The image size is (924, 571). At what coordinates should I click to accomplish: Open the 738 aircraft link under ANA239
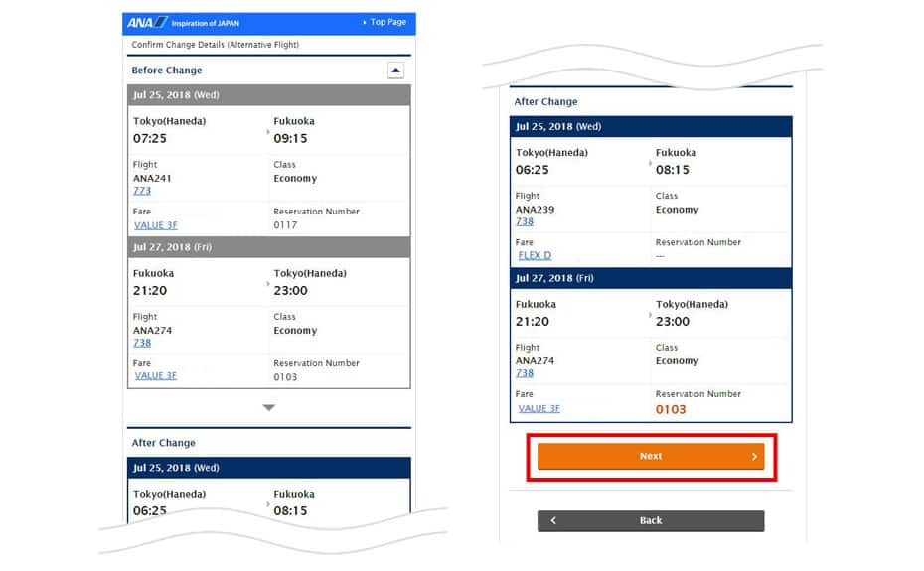[x=525, y=222]
